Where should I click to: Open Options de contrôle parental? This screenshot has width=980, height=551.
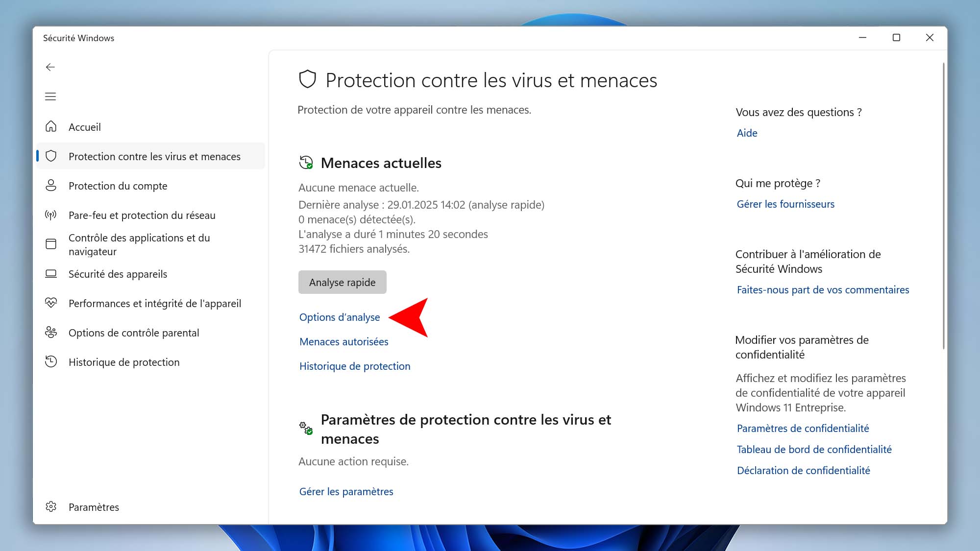click(151, 333)
